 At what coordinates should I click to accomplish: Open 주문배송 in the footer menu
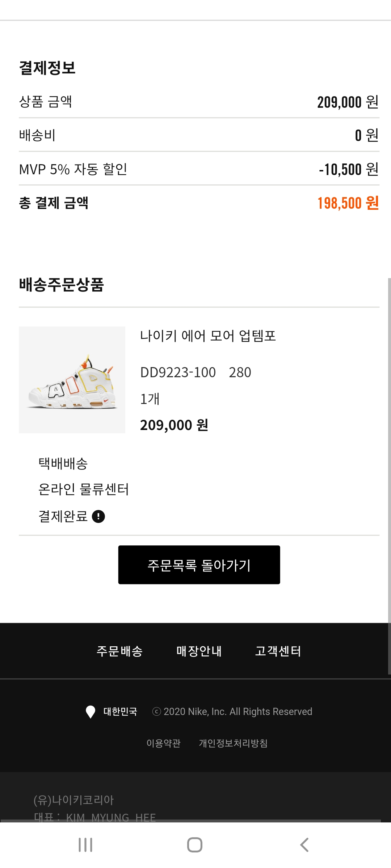pos(119,651)
